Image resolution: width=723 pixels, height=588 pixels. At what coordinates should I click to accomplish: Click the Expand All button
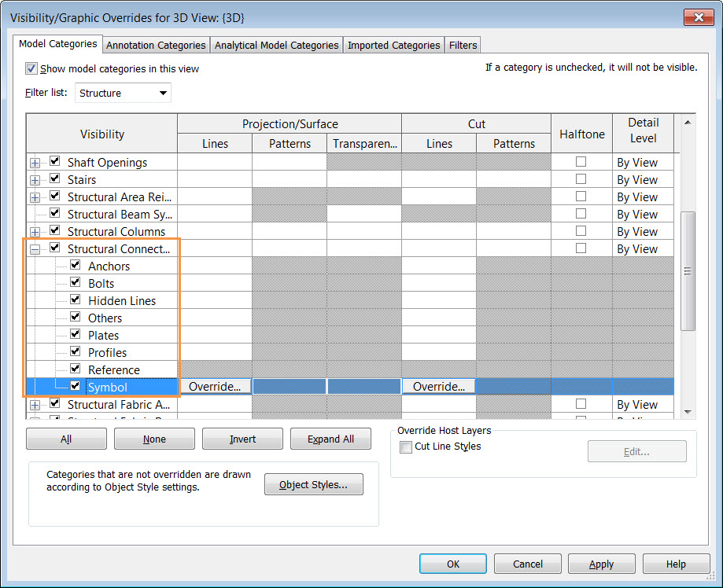[x=330, y=439]
